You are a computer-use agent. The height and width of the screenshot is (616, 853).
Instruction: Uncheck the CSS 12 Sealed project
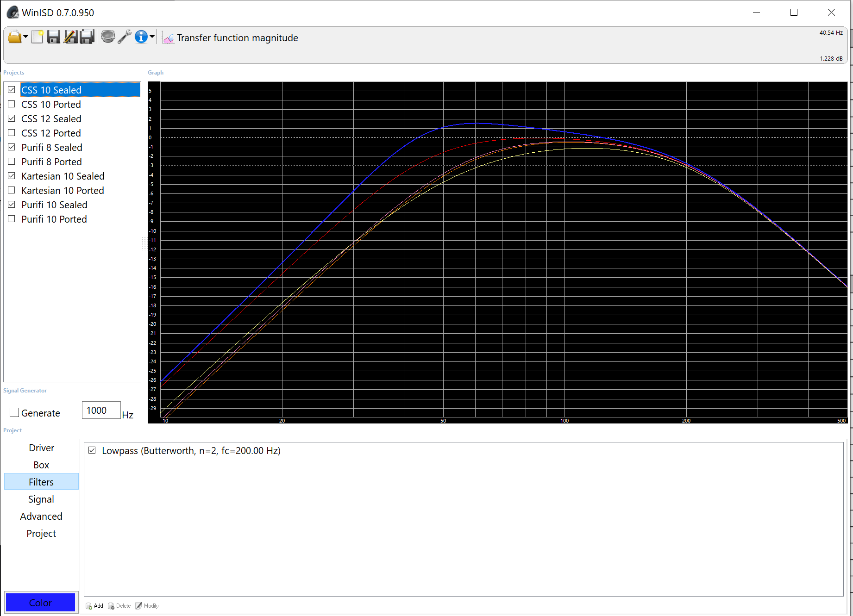coord(12,118)
